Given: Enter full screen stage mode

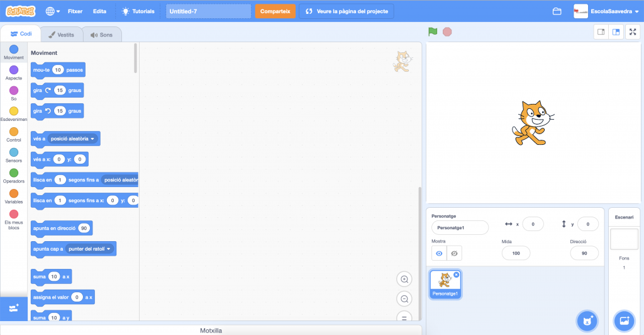Looking at the screenshot, I should tap(633, 31).
